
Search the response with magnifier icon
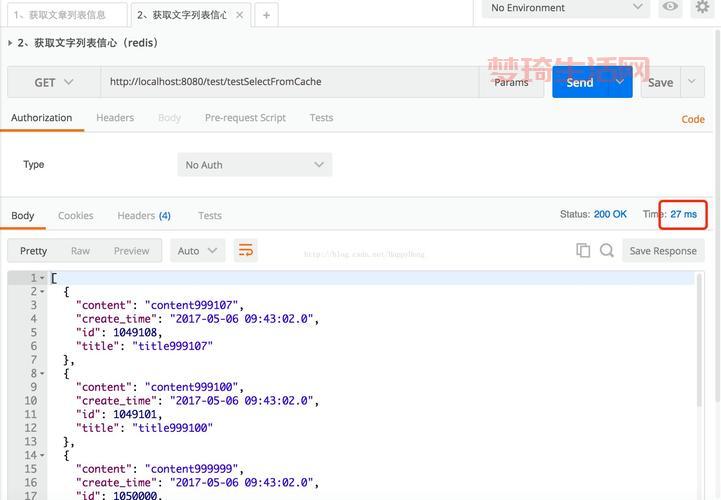pyautogui.click(x=607, y=250)
